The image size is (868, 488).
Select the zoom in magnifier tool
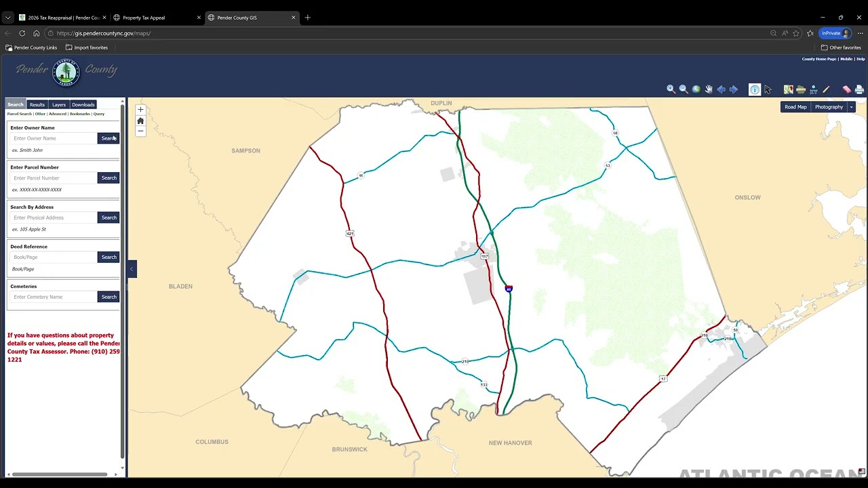(671, 89)
